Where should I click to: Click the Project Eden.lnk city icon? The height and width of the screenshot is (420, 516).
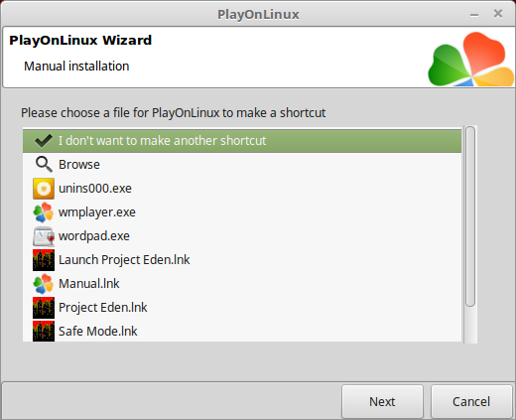pyautogui.click(x=44, y=308)
